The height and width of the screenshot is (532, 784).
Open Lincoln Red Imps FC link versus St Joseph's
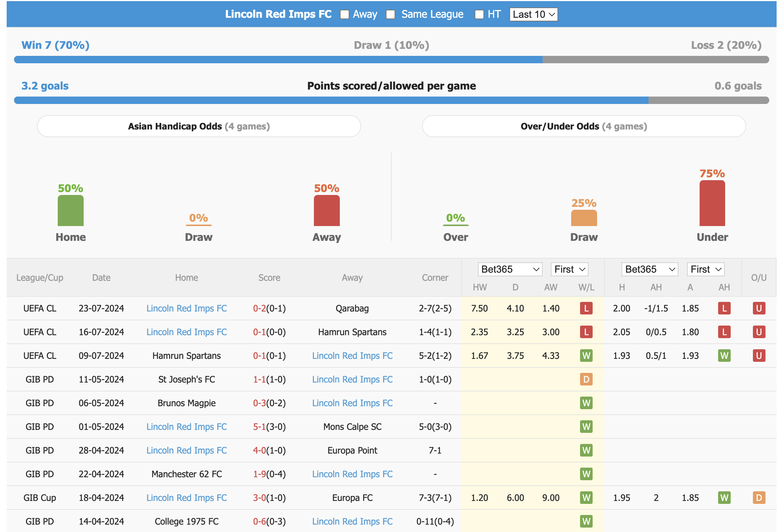pos(352,379)
